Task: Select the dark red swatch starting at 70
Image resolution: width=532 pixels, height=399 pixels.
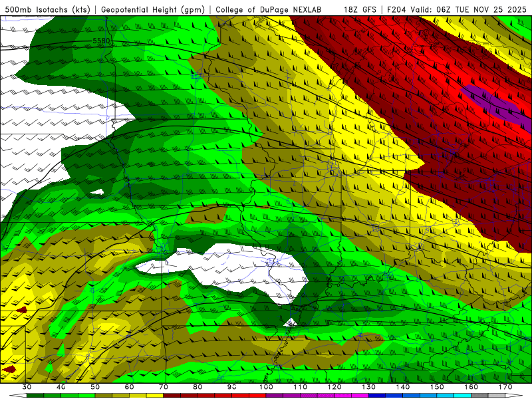Action: click(x=172, y=396)
